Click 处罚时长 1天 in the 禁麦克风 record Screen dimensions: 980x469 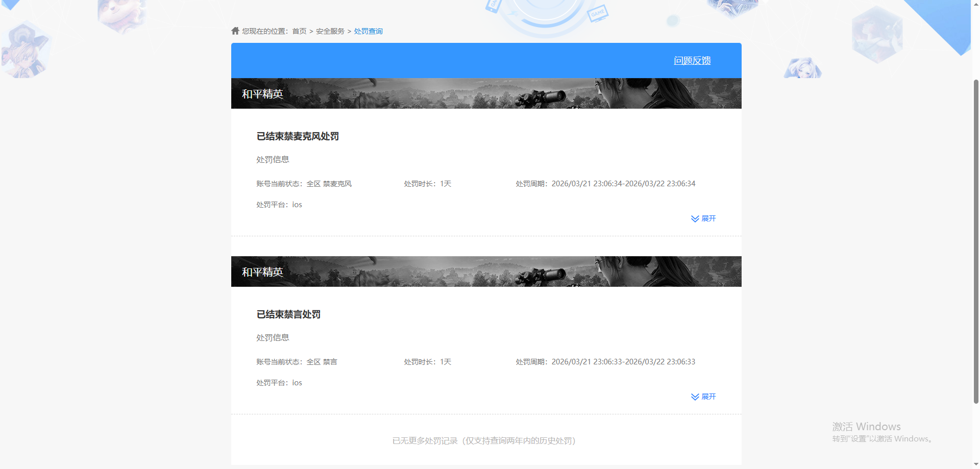pos(428,184)
